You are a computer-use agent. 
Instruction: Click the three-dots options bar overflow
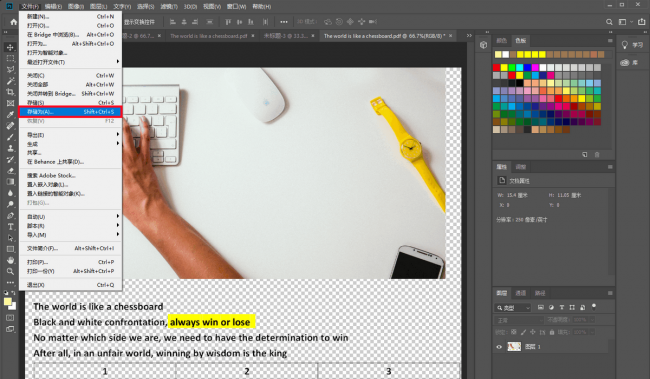tap(284, 22)
